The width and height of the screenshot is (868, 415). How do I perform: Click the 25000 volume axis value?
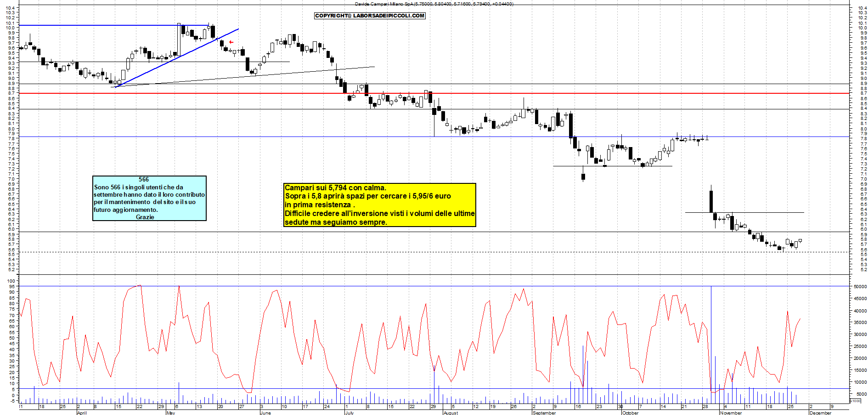tap(860, 346)
